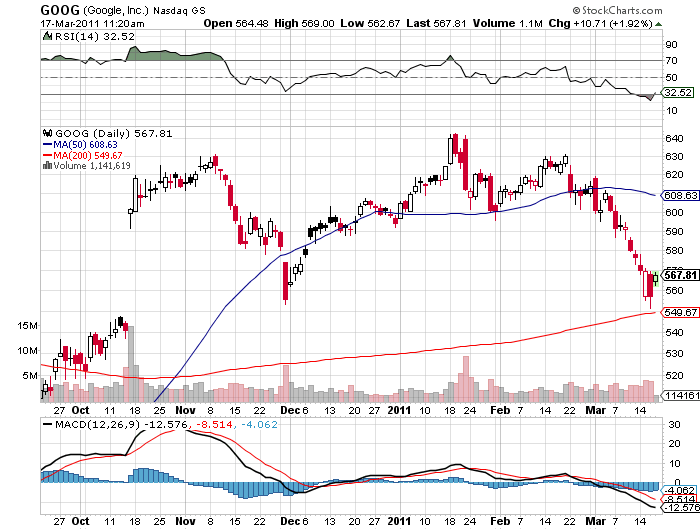
Task: Open the StockCharts.com copyright link
Action: pyautogui.click(x=617, y=10)
